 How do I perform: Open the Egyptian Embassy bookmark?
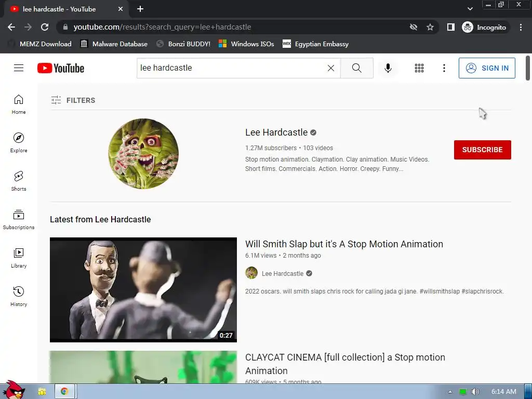(315, 44)
